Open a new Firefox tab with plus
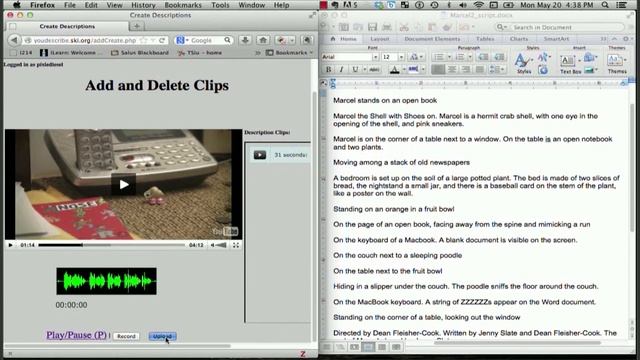This screenshot has height=360, width=640. [137, 26]
